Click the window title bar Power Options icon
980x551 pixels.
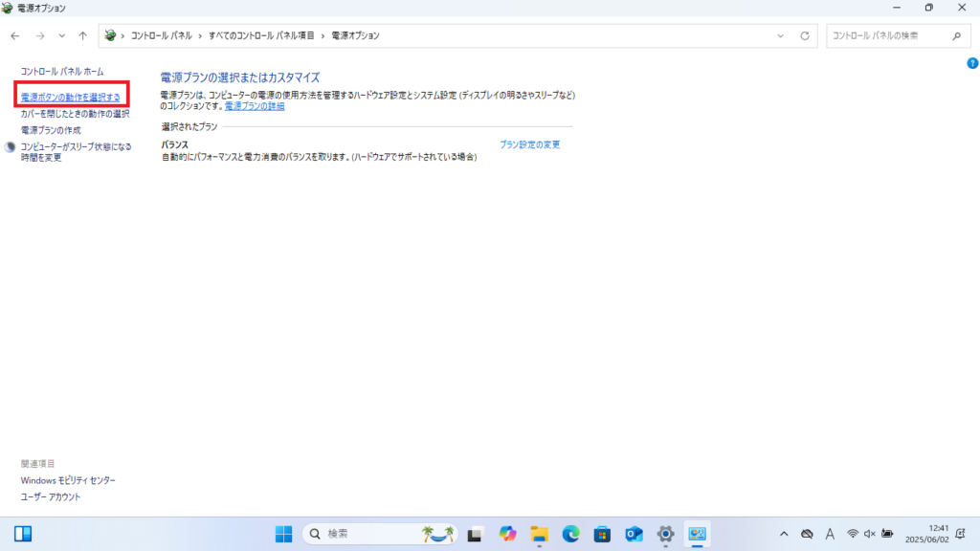point(7,8)
